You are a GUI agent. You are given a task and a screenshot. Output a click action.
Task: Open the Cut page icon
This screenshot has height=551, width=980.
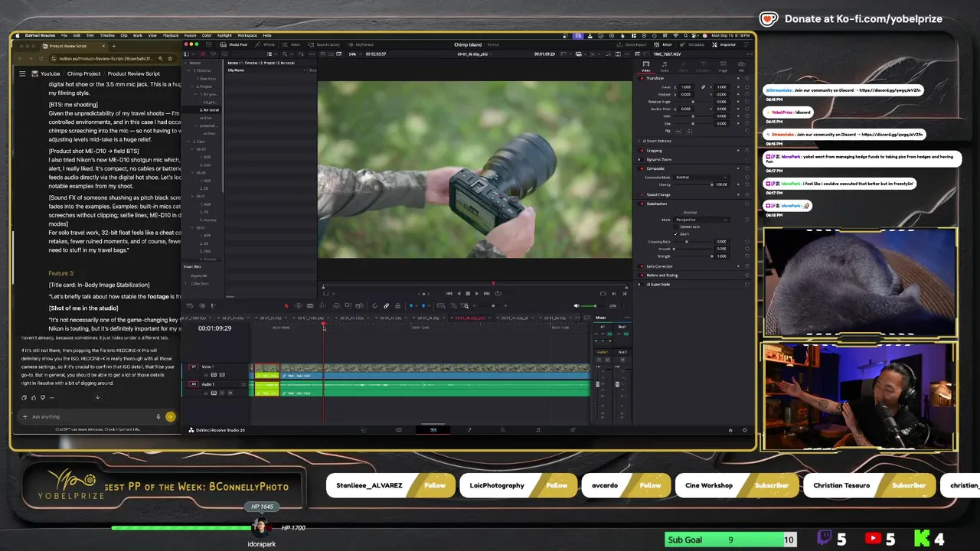click(x=398, y=430)
